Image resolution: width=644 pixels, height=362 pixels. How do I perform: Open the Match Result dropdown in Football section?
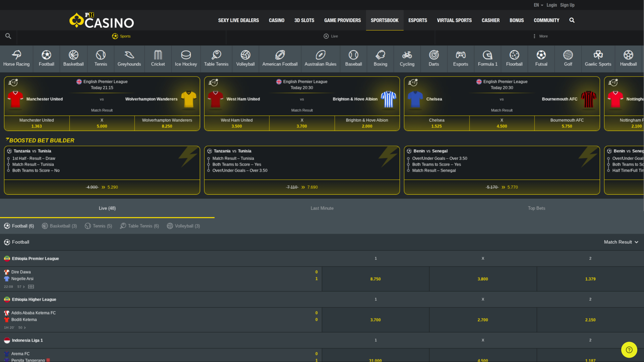[x=621, y=242]
